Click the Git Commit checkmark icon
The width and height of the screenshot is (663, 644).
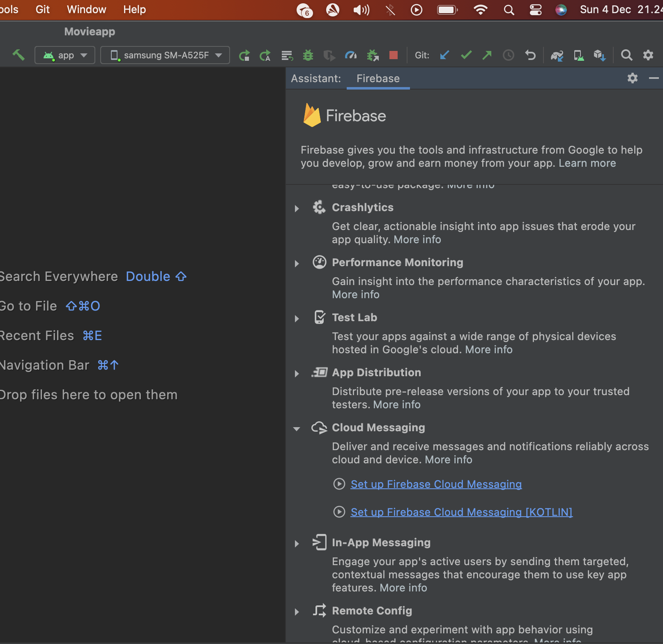click(x=466, y=55)
